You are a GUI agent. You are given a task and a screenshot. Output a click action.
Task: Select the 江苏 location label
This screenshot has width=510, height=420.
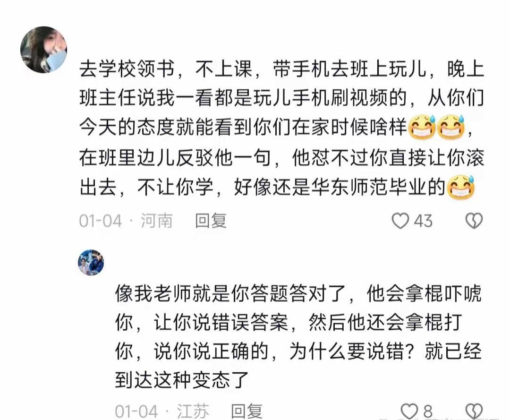click(x=193, y=411)
